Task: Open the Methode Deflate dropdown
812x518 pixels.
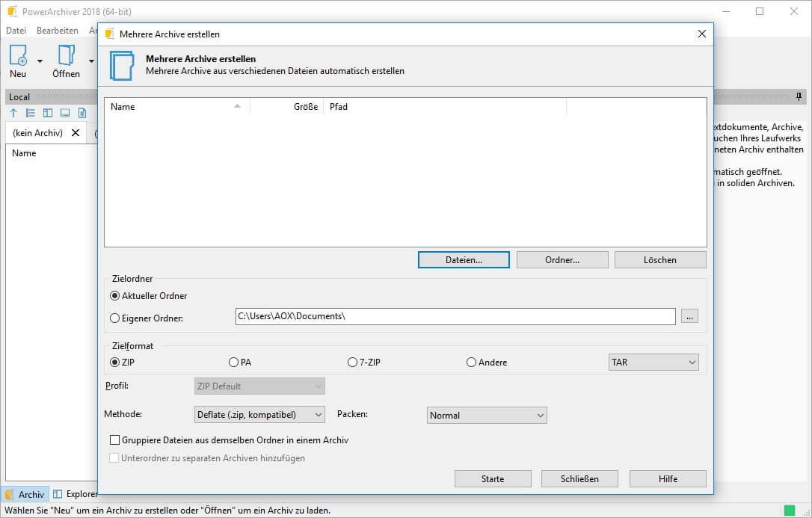Action: (259, 415)
